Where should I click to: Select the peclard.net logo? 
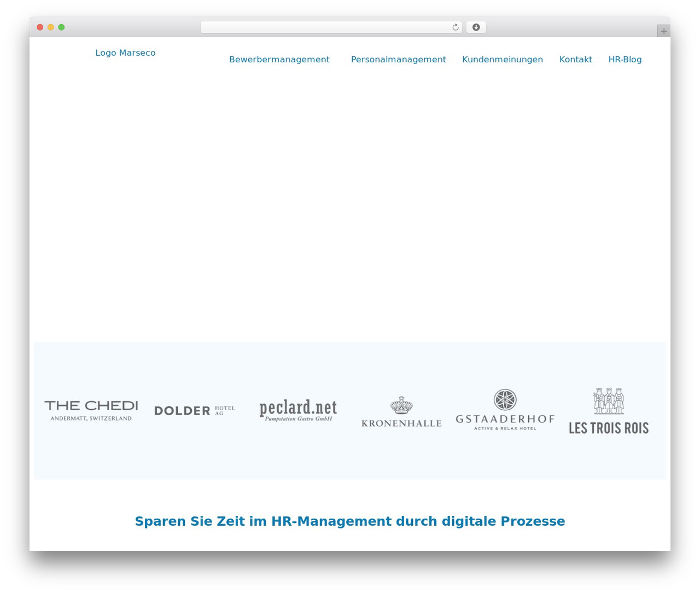(x=298, y=410)
